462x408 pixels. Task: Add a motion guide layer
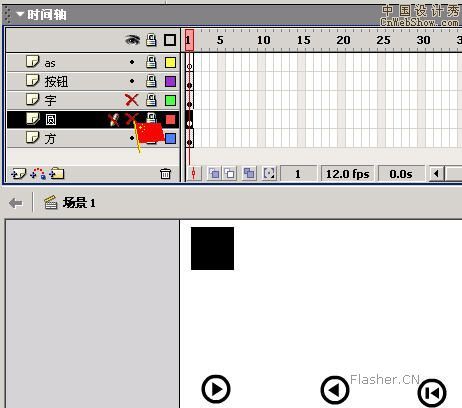(x=38, y=174)
